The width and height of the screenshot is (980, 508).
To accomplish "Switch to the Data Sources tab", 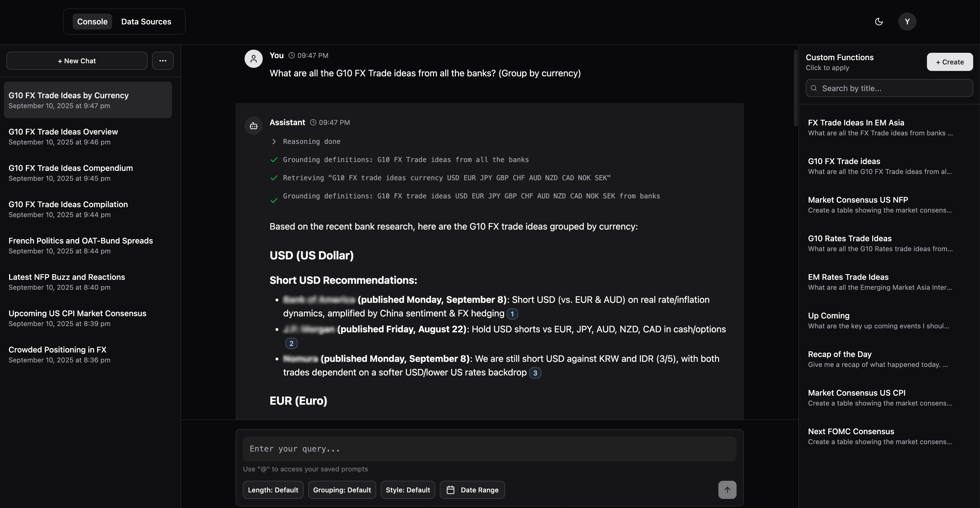I will 146,21.
